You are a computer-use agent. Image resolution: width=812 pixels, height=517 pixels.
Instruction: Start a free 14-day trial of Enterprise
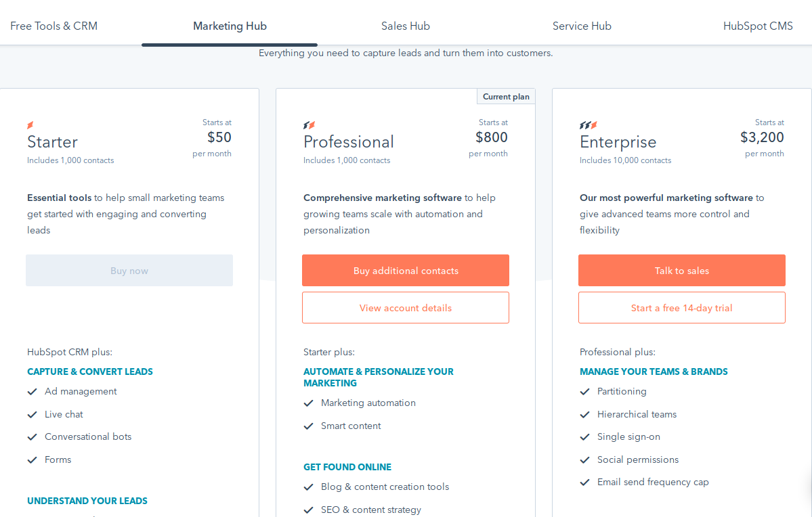coord(682,308)
